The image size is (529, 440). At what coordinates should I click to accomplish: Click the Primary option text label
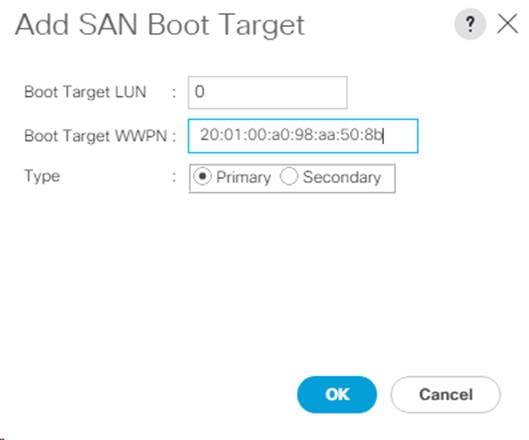pyautogui.click(x=244, y=178)
